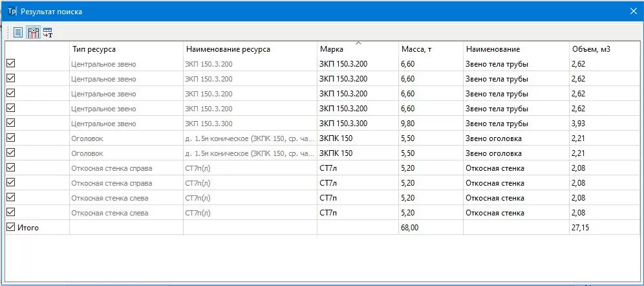Click the sort arrow above Марка column
Image resolution: width=644 pixels, height=286 pixels.
click(358, 43)
